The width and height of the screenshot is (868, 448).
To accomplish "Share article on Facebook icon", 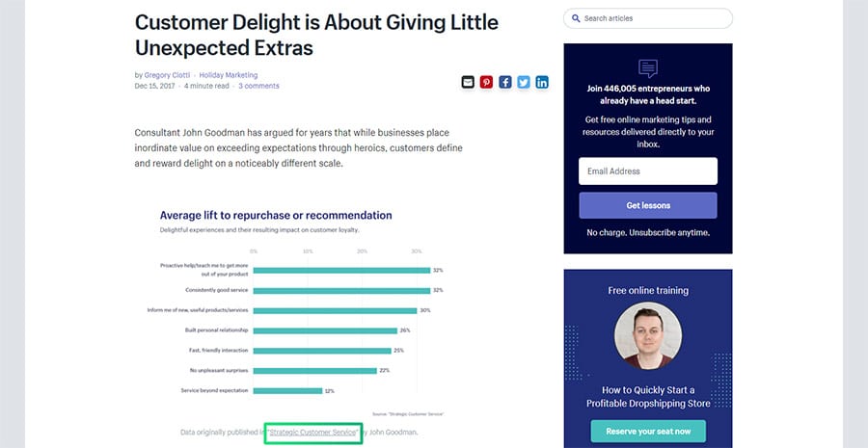I will [x=504, y=83].
